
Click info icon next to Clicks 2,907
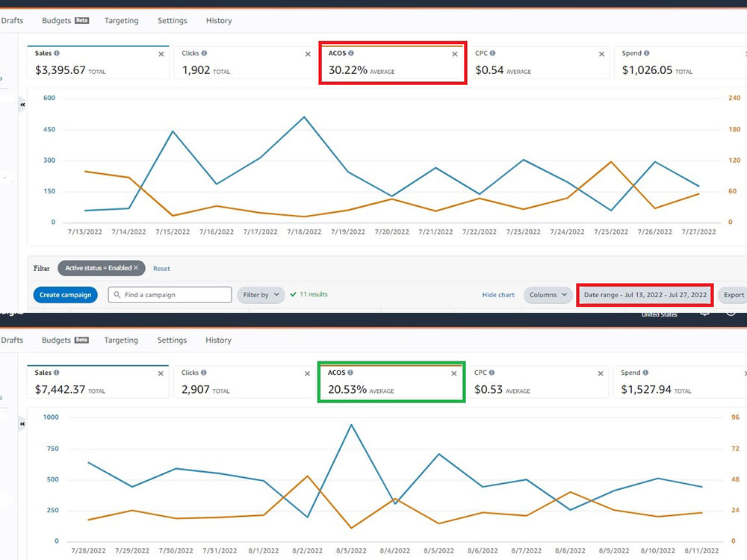click(x=203, y=373)
